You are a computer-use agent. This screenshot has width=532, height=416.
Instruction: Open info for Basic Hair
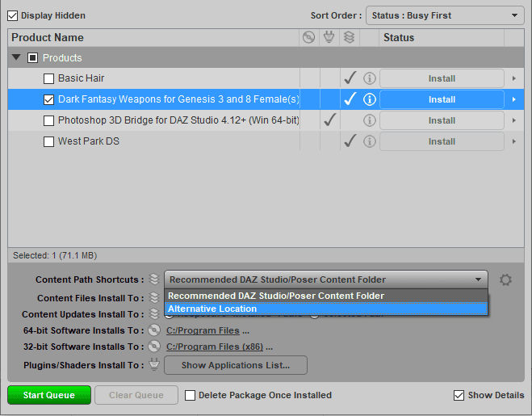[x=370, y=78]
